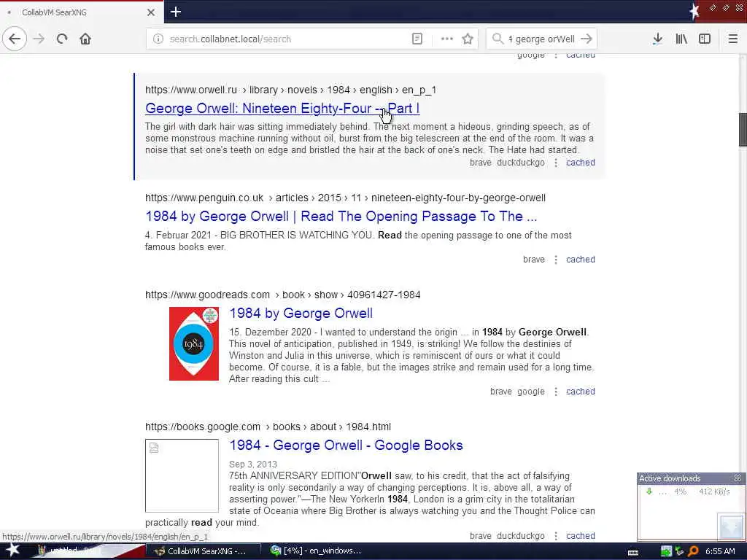747x560 pixels.
Task: Close the CollabVM SearXNG tab
Action: point(151,12)
